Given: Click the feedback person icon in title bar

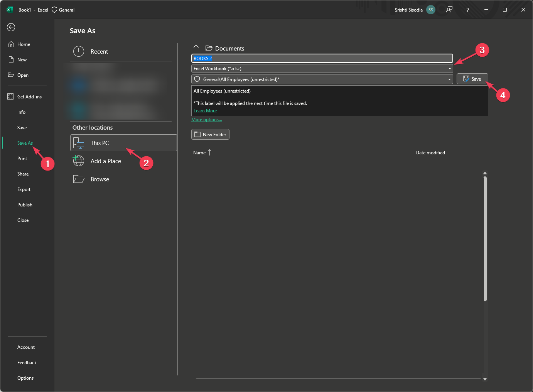Looking at the screenshot, I should (x=449, y=10).
